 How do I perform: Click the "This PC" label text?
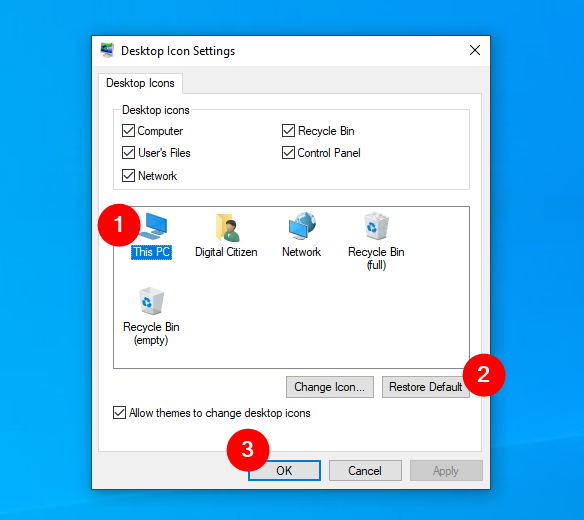152,252
